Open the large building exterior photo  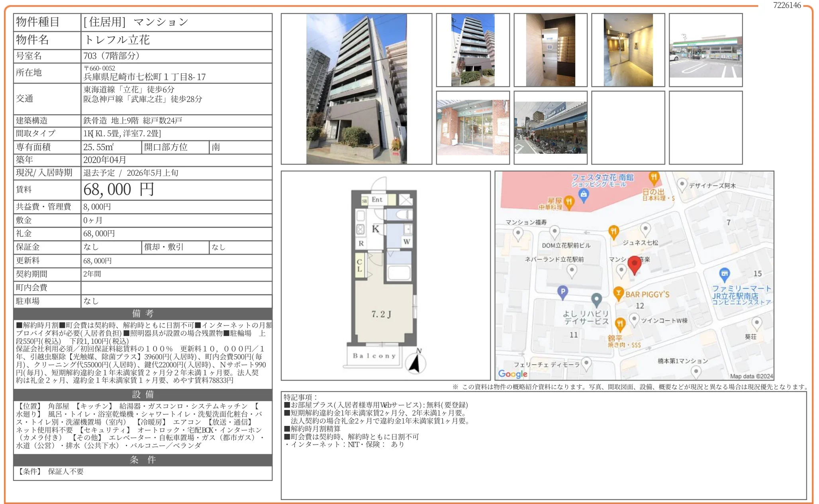coord(356,89)
